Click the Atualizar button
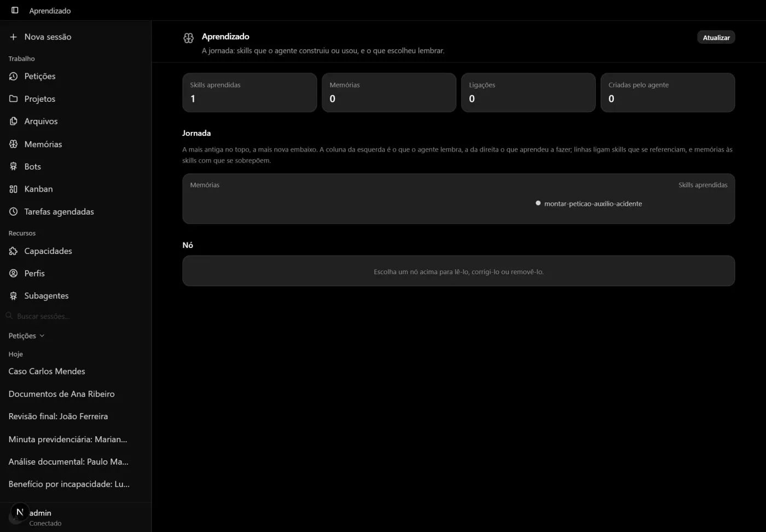 716,37
